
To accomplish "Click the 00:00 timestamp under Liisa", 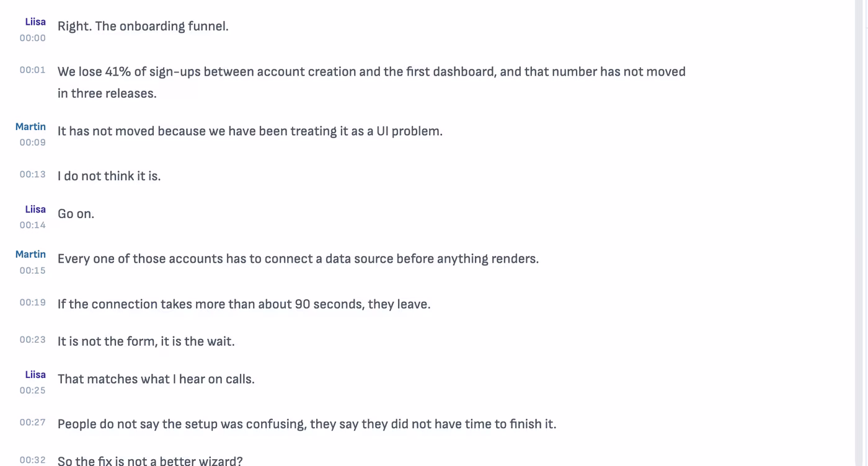I will 32,38.
